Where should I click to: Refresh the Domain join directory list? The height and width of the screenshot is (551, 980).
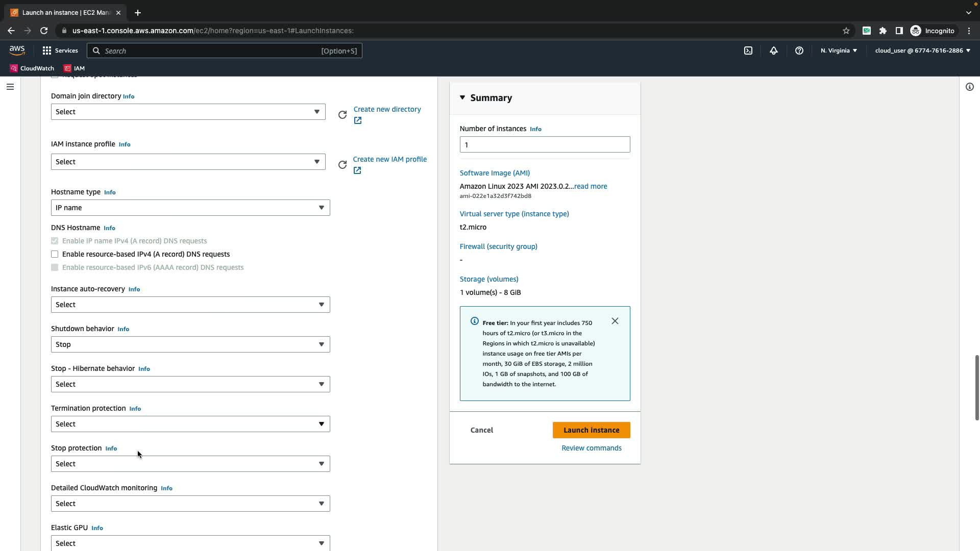[x=342, y=115]
